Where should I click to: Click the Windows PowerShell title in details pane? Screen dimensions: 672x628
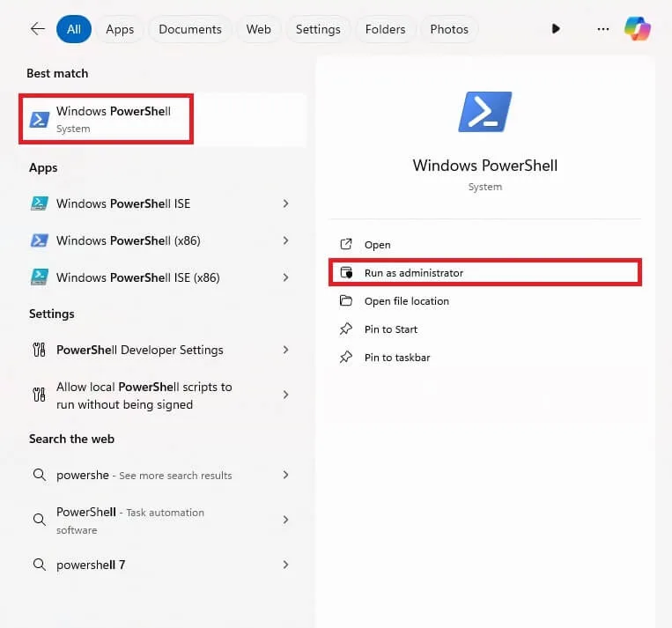pyautogui.click(x=485, y=166)
